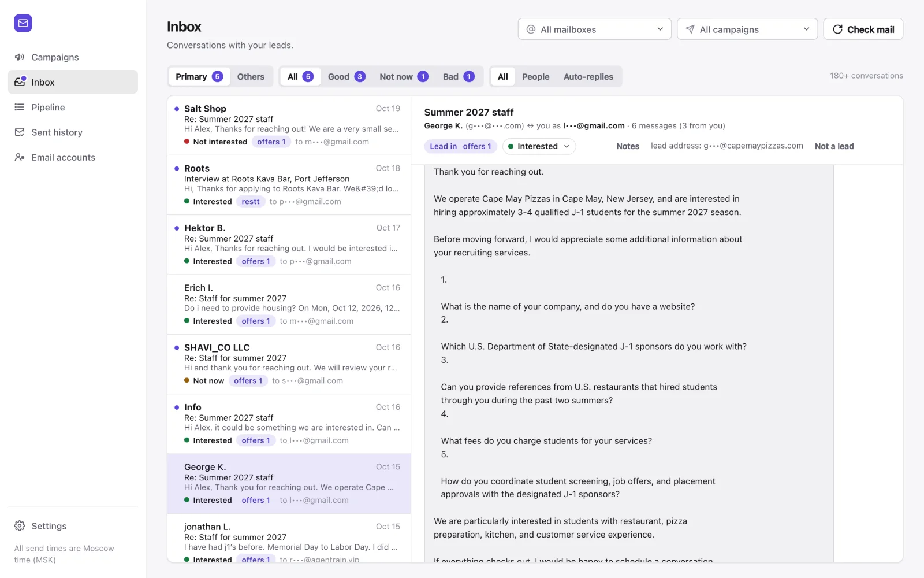Navigate to Email accounts

[x=73, y=157]
